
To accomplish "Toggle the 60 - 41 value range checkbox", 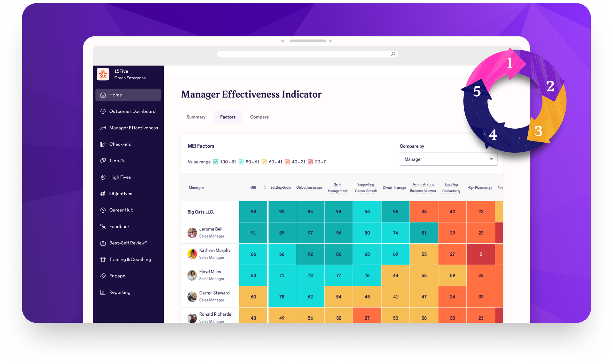I will pos(264,162).
